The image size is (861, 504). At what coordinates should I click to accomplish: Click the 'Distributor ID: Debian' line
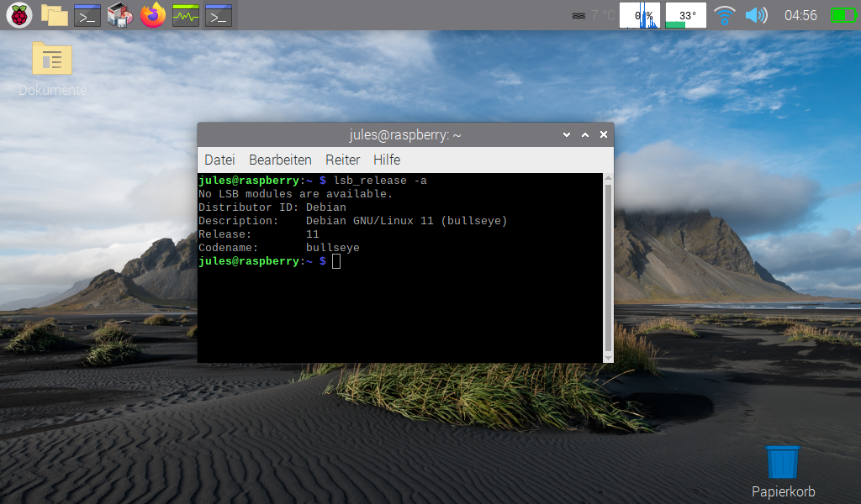point(272,207)
